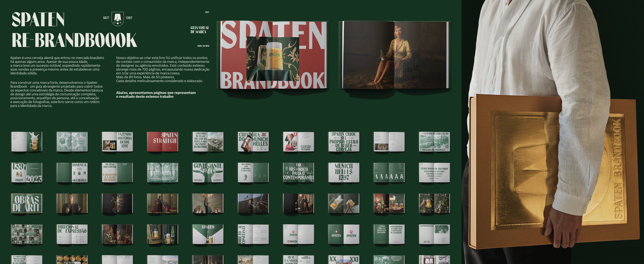The width and height of the screenshot is (644, 264).
Task: Click the small 'FROM MUNICH' label
Action: click(x=203, y=46)
